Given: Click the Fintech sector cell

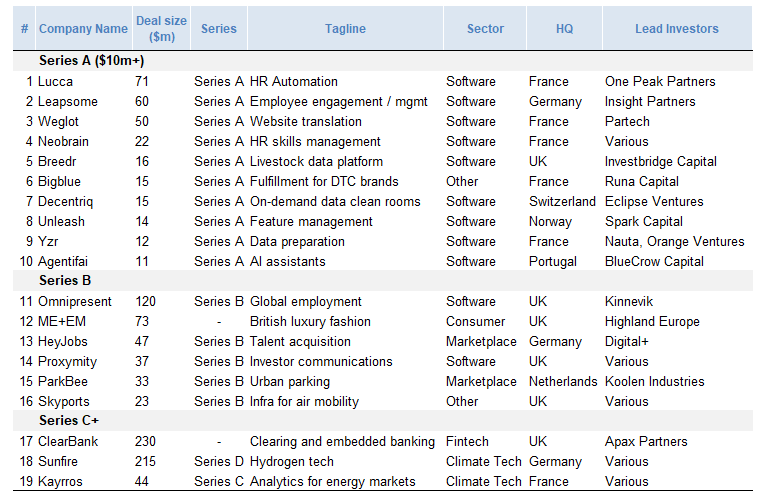Looking at the screenshot, I should tap(467, 442).
